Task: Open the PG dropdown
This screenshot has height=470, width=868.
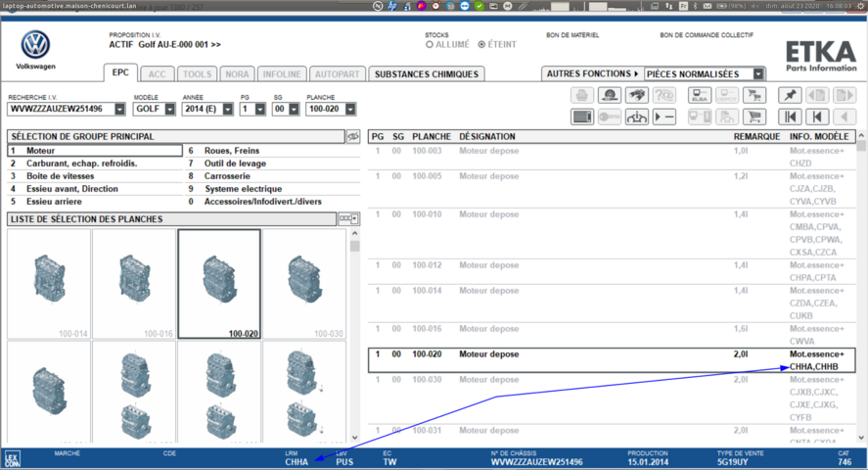Action: tap(259, 109)
